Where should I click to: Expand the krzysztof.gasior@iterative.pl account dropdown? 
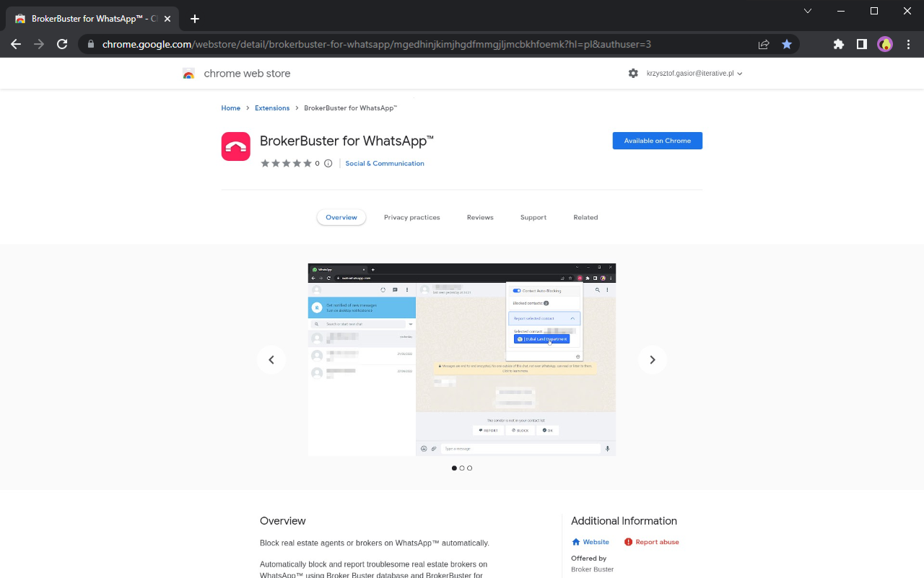(694, 74)
